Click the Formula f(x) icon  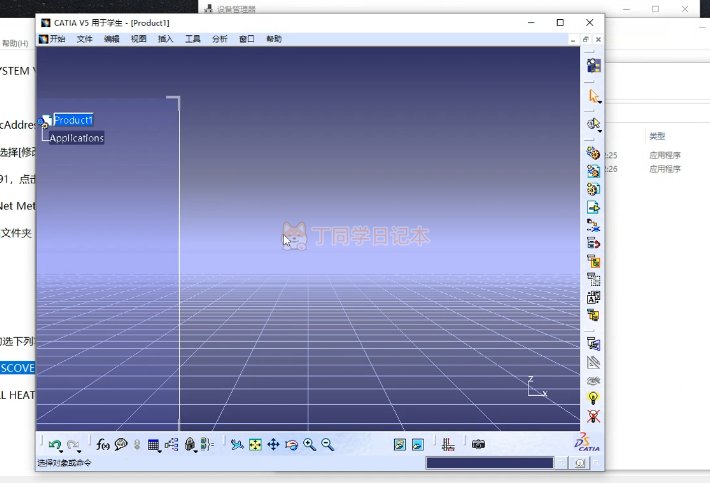click(102, 445)
